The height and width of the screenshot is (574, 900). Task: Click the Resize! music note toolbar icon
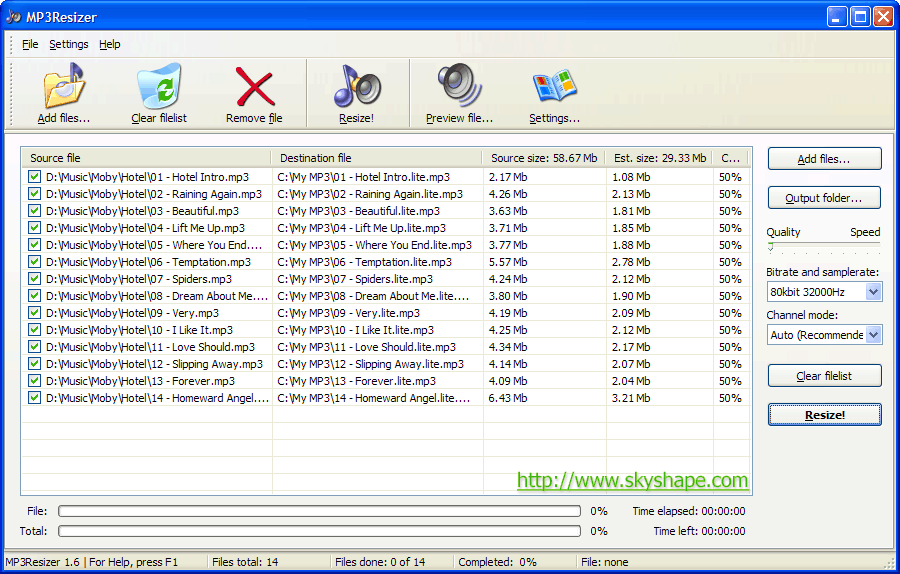tap(356, 86)
